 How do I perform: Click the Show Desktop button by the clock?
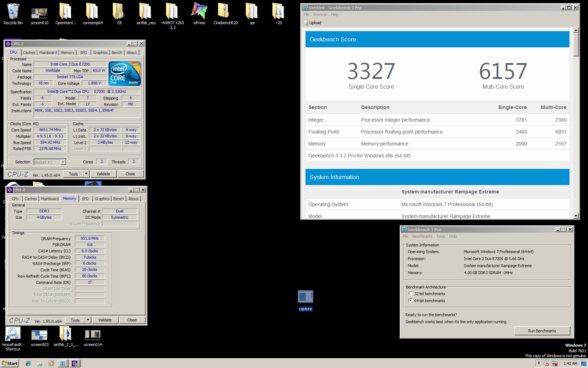[x=584, y=363]
